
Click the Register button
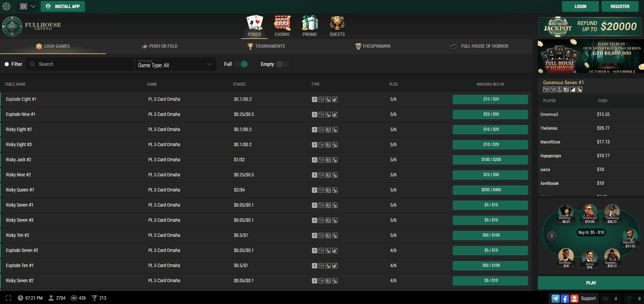[x=620, y=6]
